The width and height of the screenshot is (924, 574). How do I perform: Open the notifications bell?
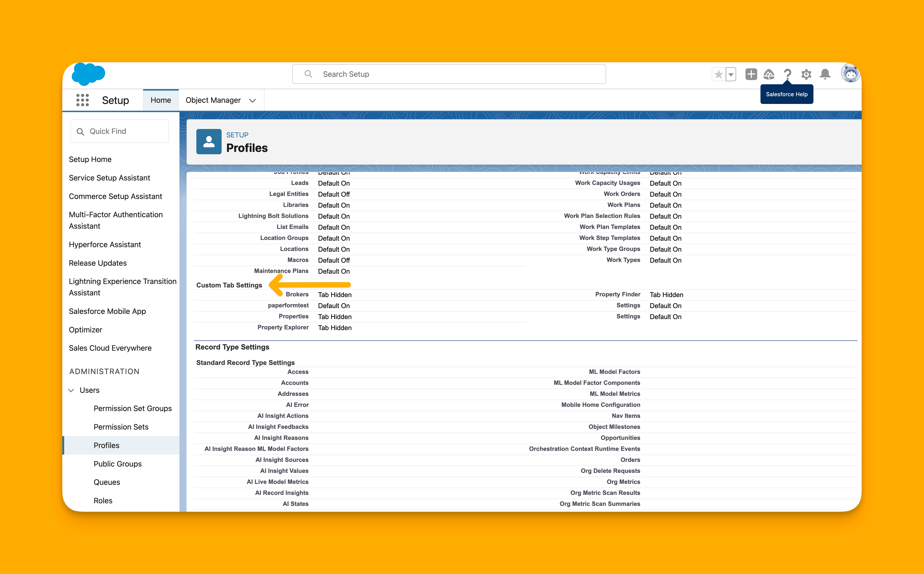825,74
